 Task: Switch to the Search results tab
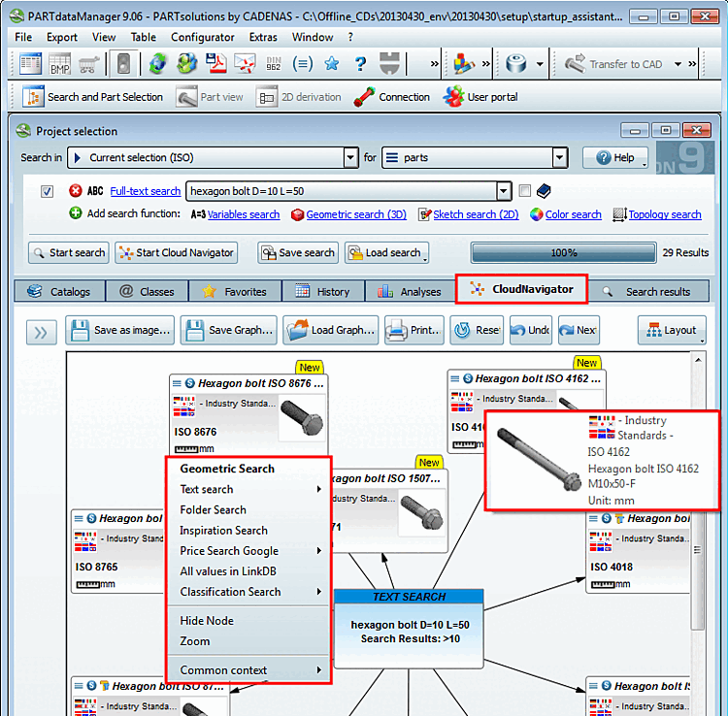pyautogui.click(x=649, y=291)
